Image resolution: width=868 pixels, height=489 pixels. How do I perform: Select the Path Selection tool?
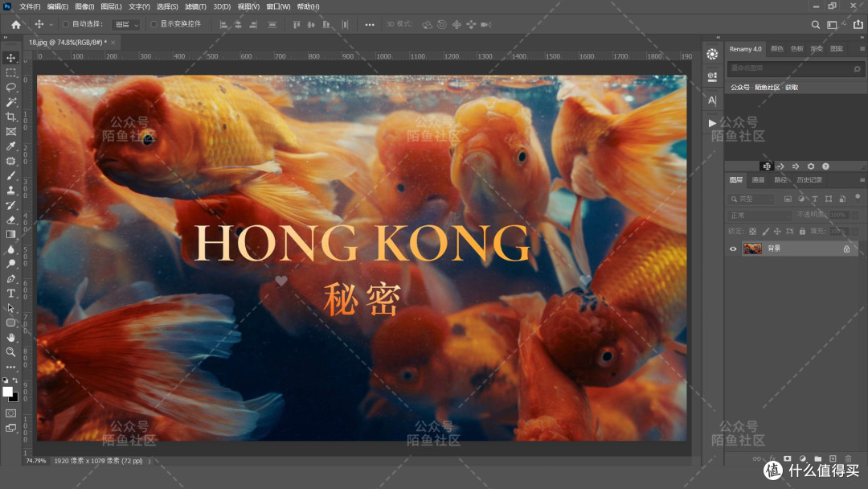(x=10, y=308)
